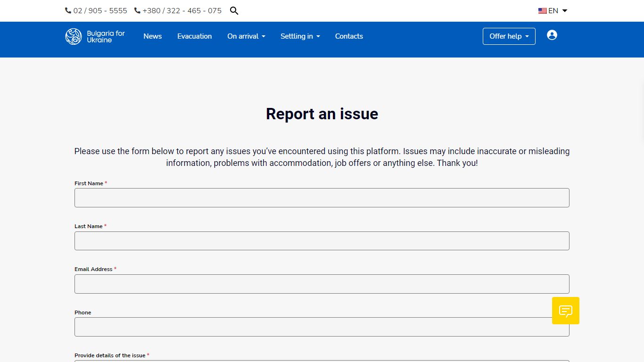Expand the EN language dropdown

pos(553,11)
